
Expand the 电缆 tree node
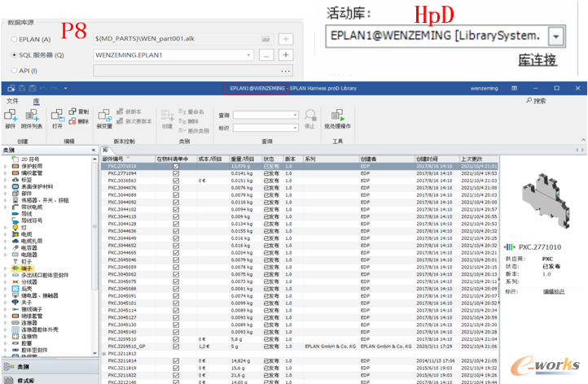point(6,234)
